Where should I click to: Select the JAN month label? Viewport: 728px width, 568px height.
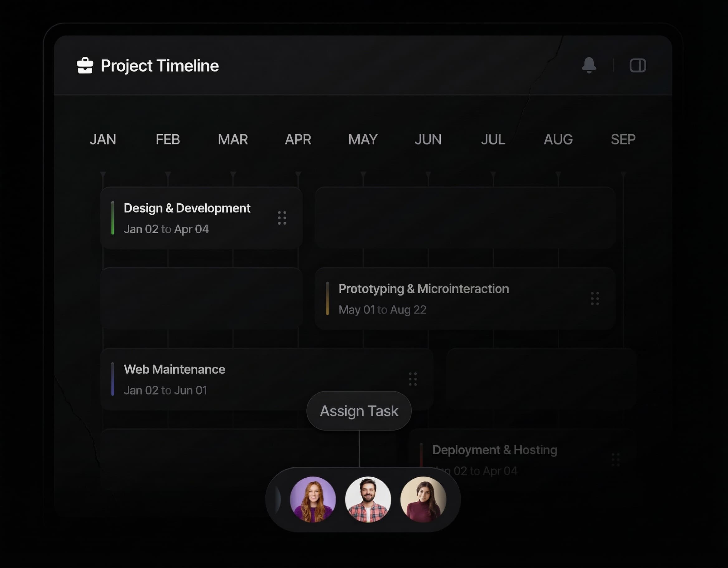(x=103, y=139)
